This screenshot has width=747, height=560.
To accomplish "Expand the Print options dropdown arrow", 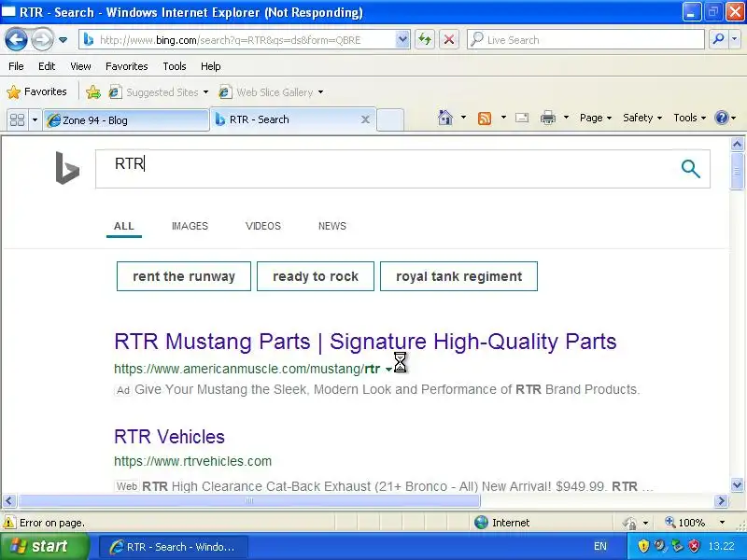I will click(566, 118).
